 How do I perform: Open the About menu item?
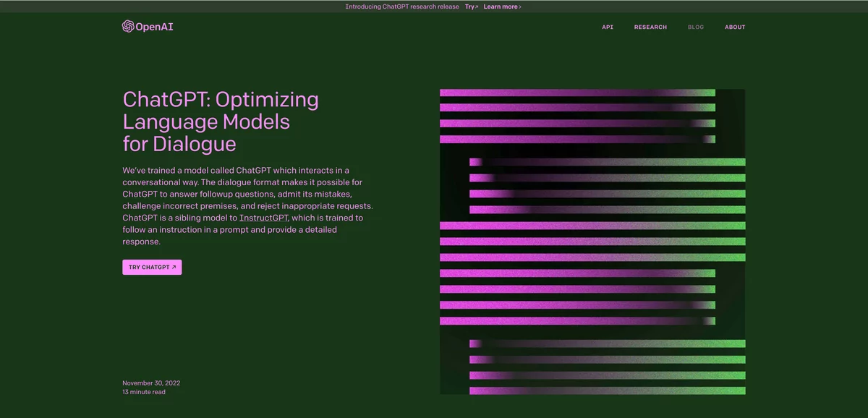point(735,27)
